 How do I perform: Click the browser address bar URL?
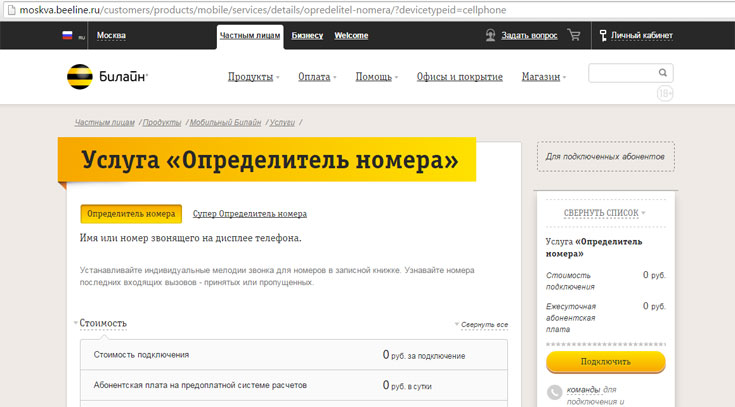(262, 10)
